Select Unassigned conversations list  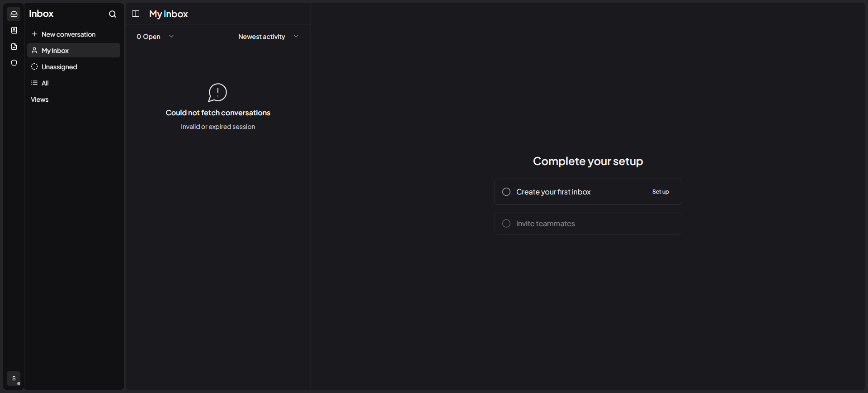(74, 66)
